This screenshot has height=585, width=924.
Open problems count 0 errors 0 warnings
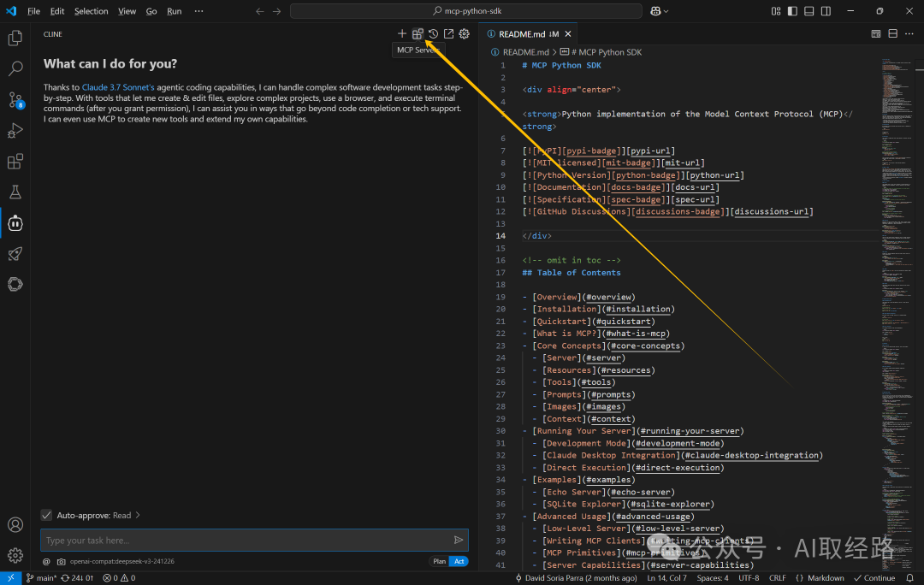tap(119, 578)
